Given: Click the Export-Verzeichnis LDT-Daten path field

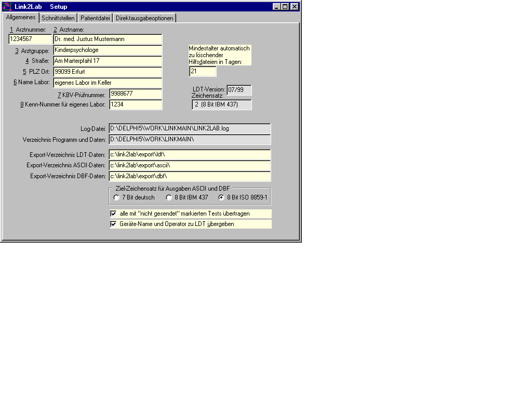Looking at the screenshot, I should point(189,155).
